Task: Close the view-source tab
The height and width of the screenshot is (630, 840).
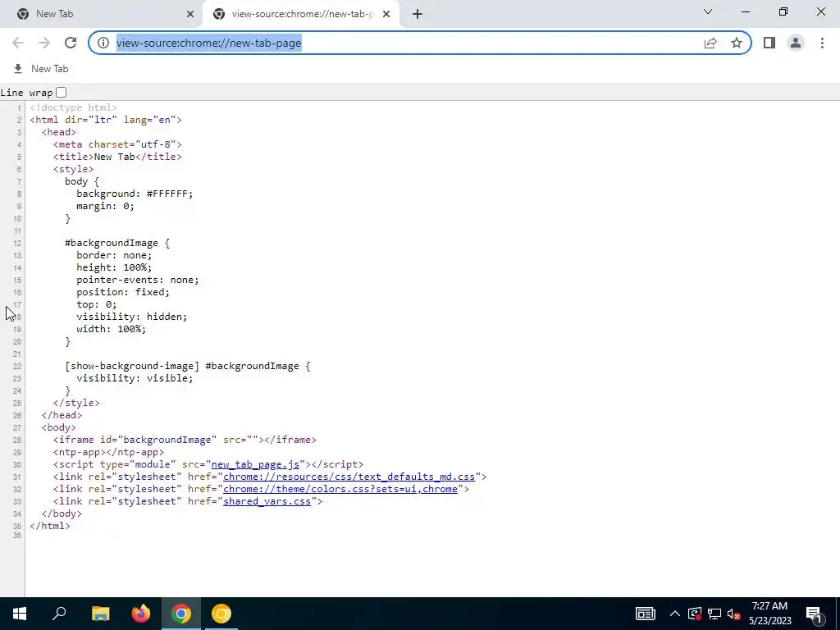Action: click(386, 14)
